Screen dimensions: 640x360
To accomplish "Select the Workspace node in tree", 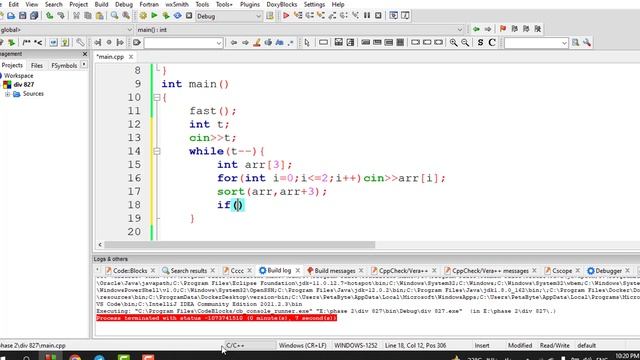I will (19, 76).
